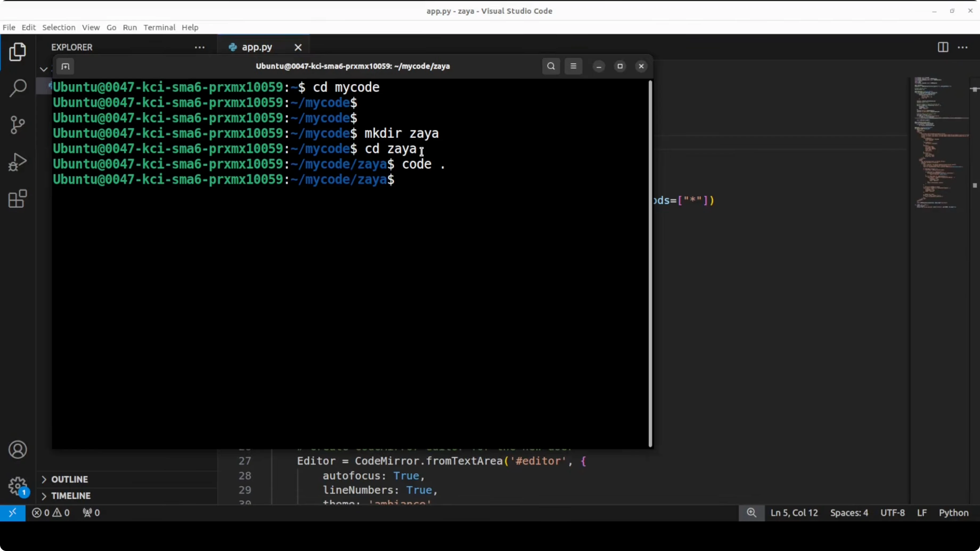Screen dimensions: 980x551
Task: Open the Source Control view
Action: point(18,125)
